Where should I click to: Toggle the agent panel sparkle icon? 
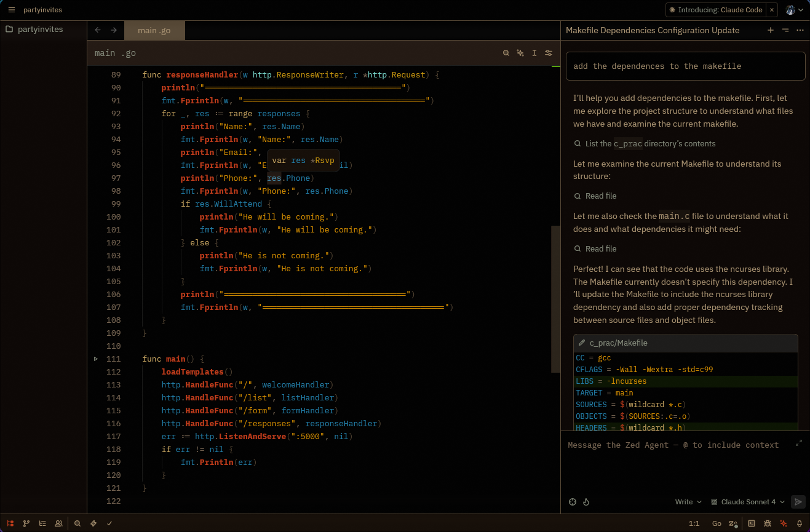784,523
